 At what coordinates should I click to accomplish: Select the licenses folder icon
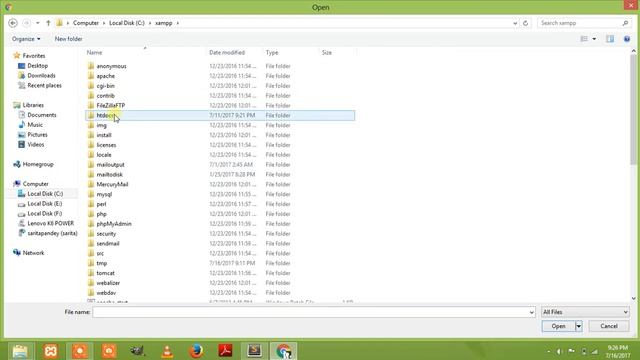click(91, 144)
